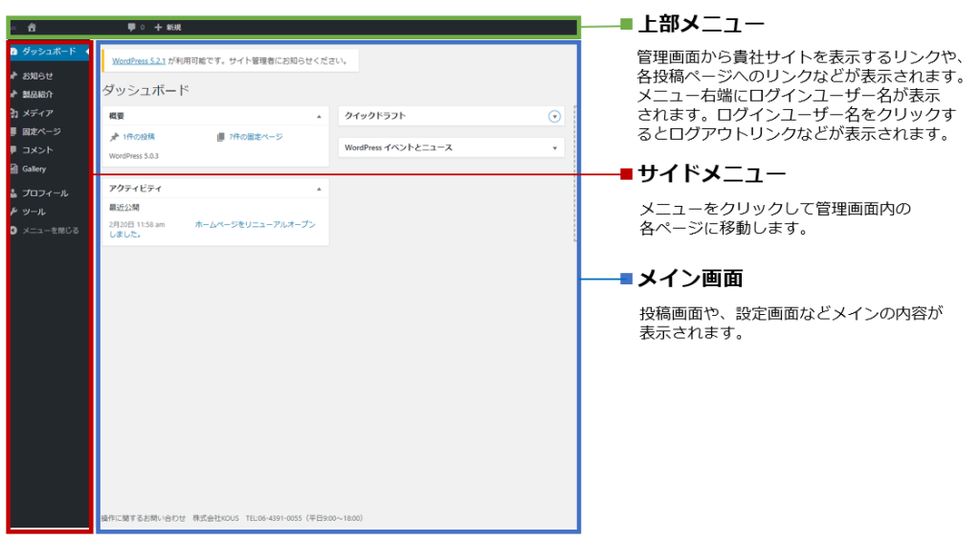
Task: Open the 7件の固定ページ link
Action: pyautogui.click(x=256, y=137)
